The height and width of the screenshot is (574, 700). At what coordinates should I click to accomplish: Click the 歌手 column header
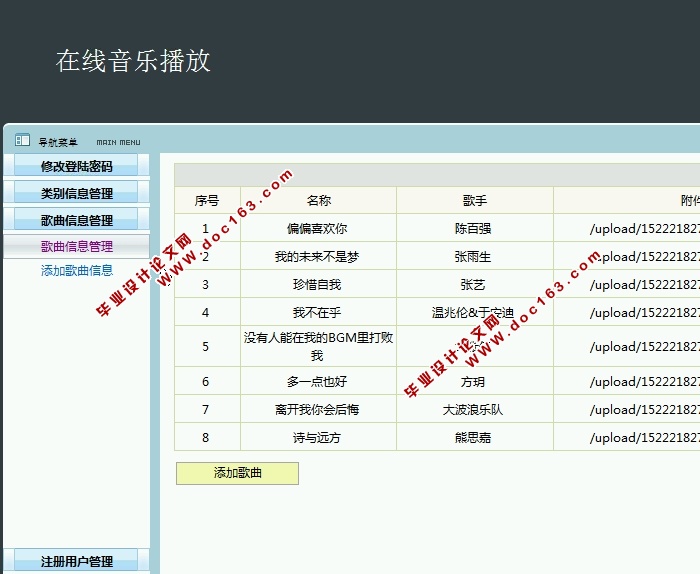(x=475, y=200)
